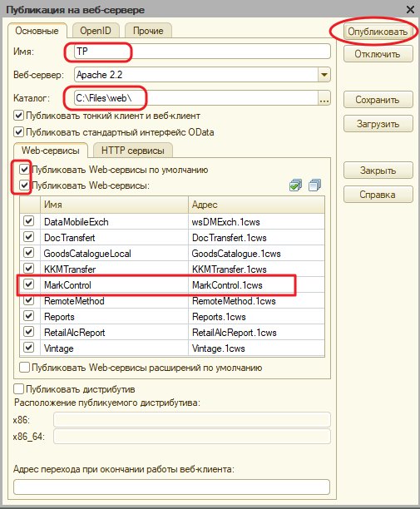This screenshot has height=509, width=420.
Task: Click the Сохранить button
Action: pyautogui.click(x=378, y=100)
